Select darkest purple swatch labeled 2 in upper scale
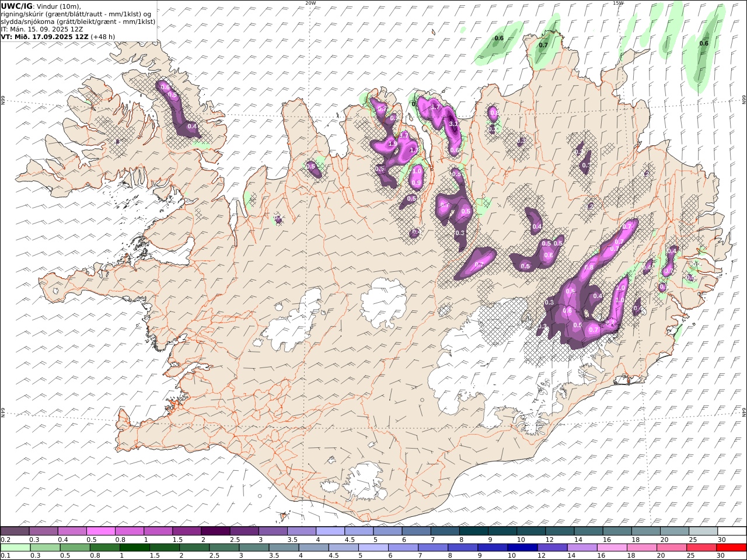Image resolution: width=747 pixels, height=560 pixels. 215,531
